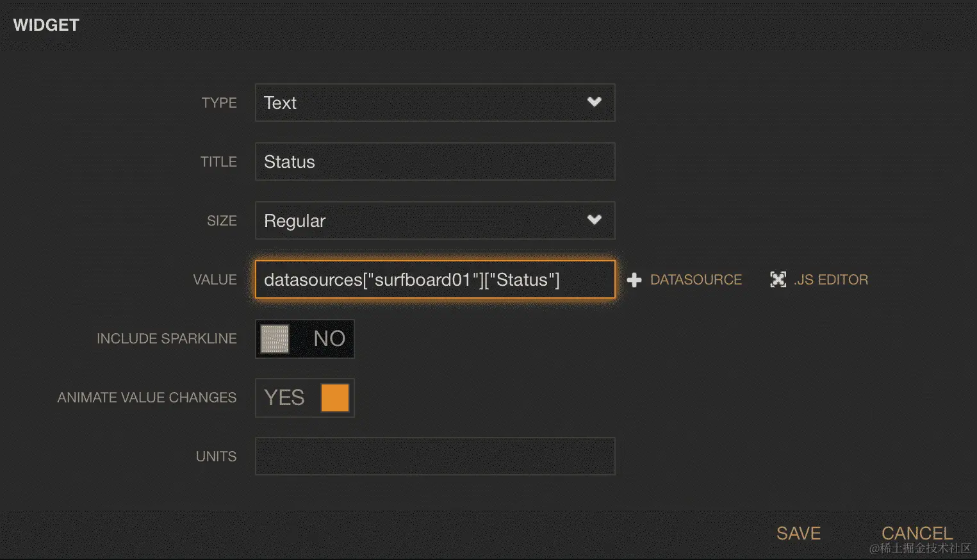The width and height of the screenshot is (977, 560).
Task: Click the chevron arrow in the TYPE field
Action: [595, 102]
